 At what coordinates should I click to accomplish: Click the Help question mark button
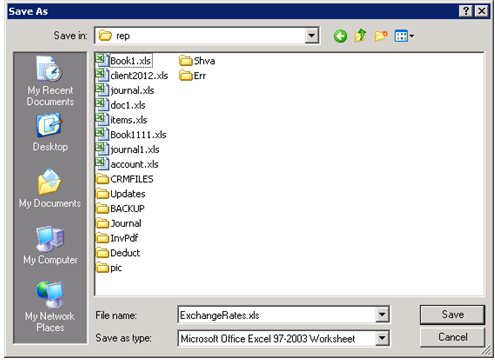[466, 11]
